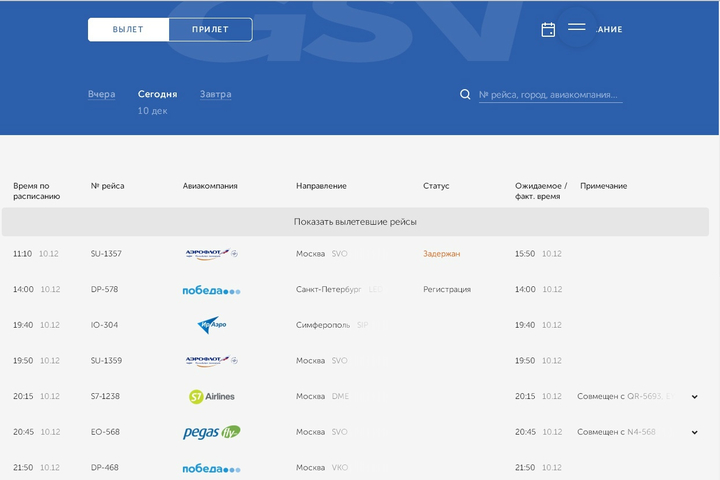Click the search magnifier icon

click(465, 95)
